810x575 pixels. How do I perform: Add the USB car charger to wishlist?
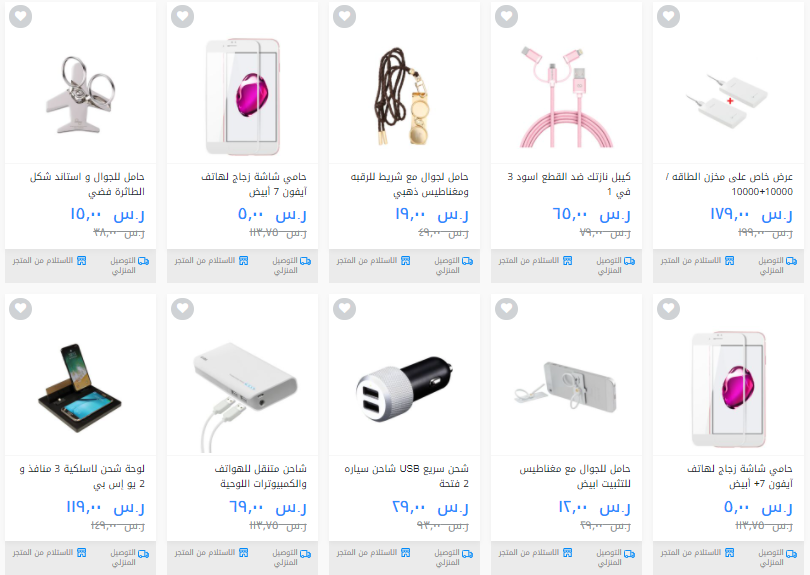pyautogui.click(x=345, y=309)
